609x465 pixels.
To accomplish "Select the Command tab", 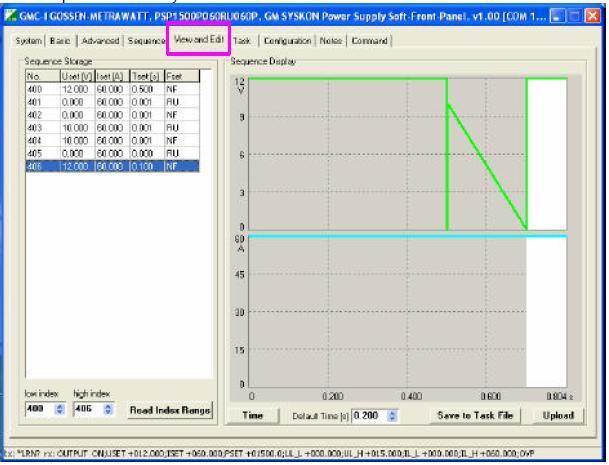I will coord(369,41).
